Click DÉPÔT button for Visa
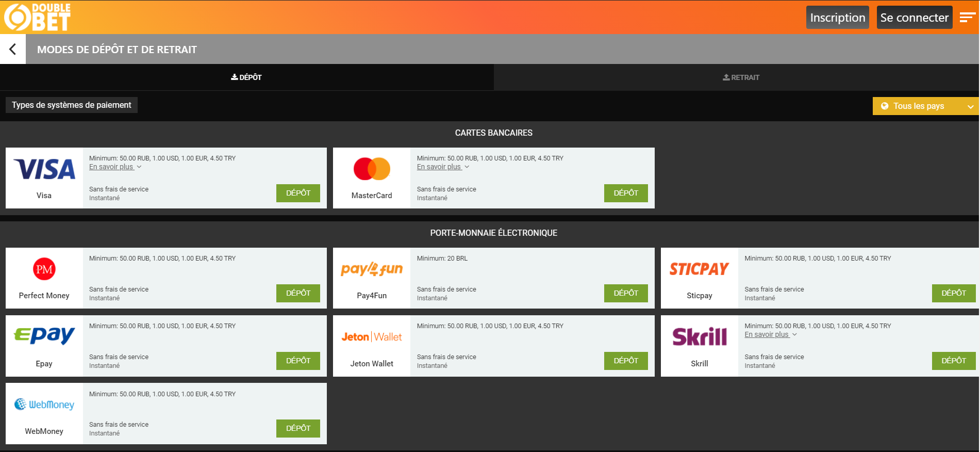This screenshot has height=452, width=980. (x=298, y=193)
